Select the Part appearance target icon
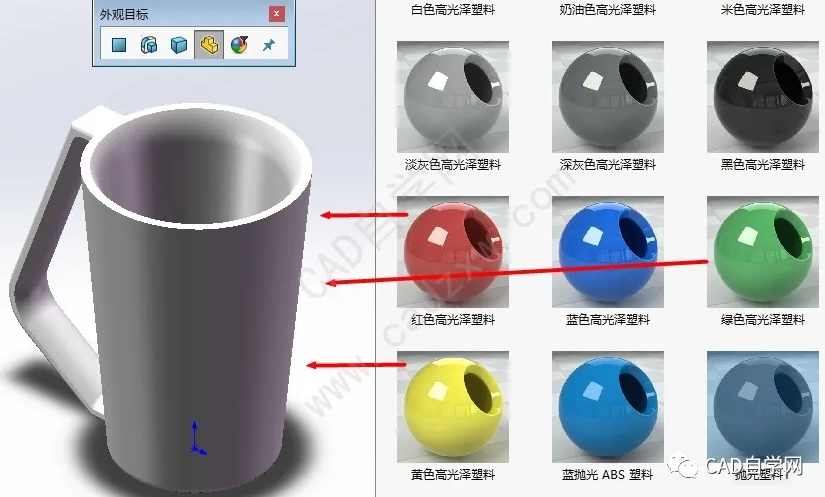The width and height of the screenshot is (825, 497). point(209,44)
